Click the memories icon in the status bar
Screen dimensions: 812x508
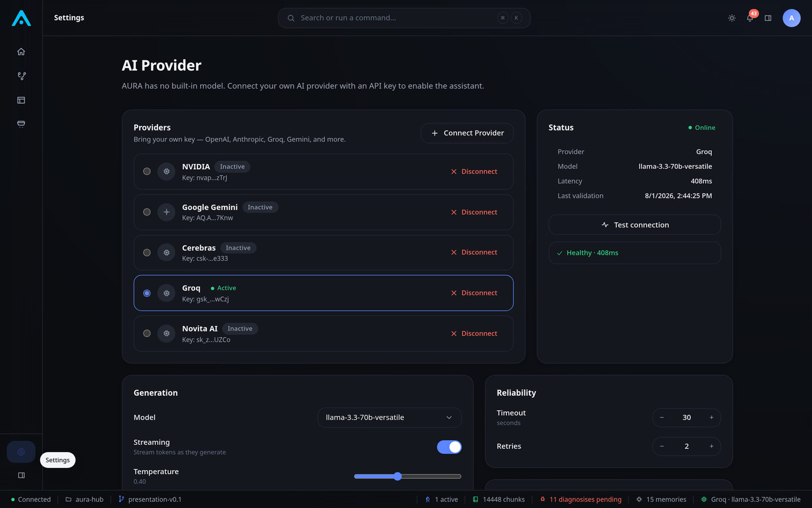pos(639,500)
